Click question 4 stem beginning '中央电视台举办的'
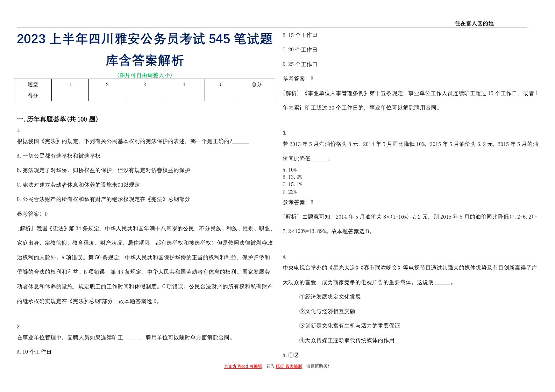Image resolution: width=555 pixels, height=392 pixels. click(x=410, y=275)
